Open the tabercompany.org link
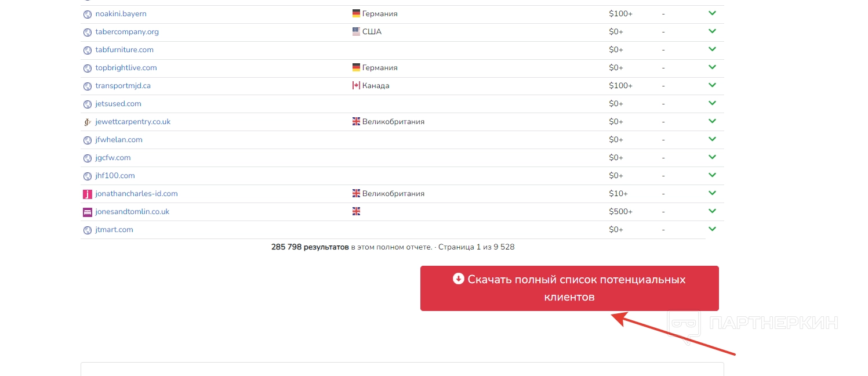This screenshot has width=868, height=376. point(127,32)
